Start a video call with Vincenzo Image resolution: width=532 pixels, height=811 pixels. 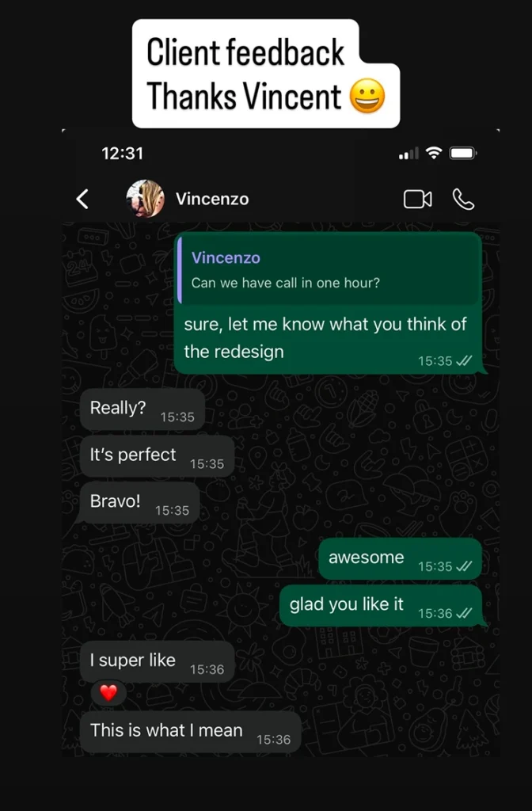click(x=418, y=199)
